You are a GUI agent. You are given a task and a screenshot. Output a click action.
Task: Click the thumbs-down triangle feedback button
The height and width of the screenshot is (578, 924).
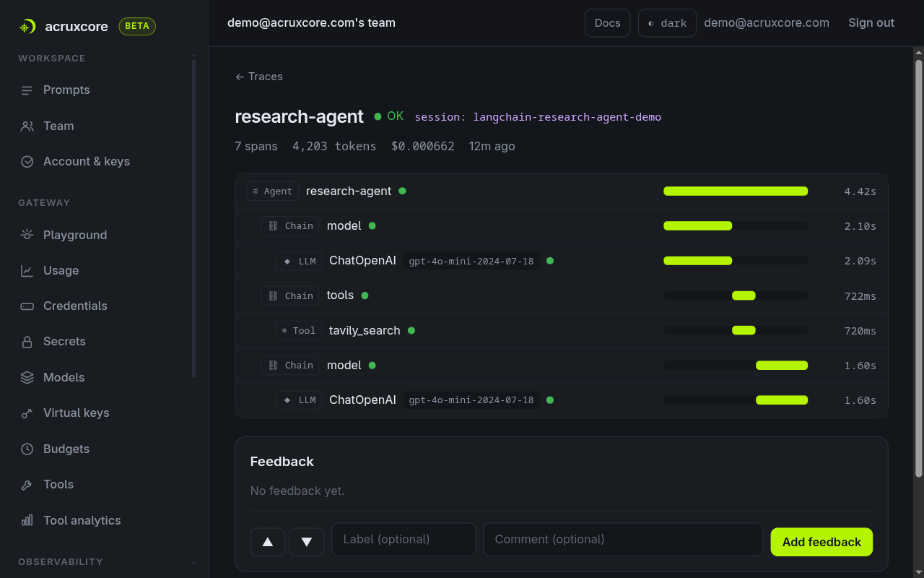[x=307, y=542]
